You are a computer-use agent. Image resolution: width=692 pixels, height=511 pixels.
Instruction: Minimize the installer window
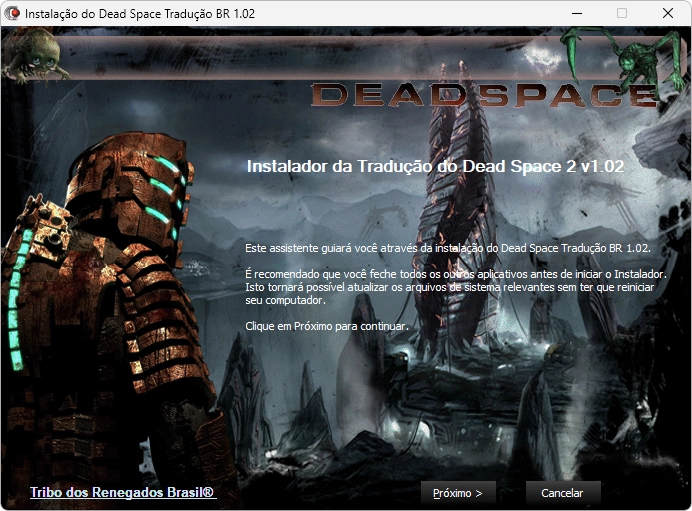pos(577,13)
